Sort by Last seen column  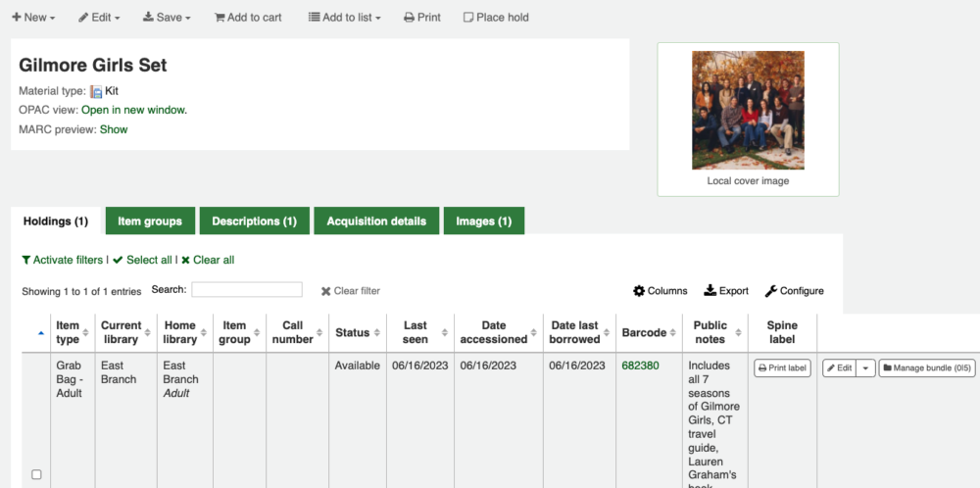(x=420, y=333)
